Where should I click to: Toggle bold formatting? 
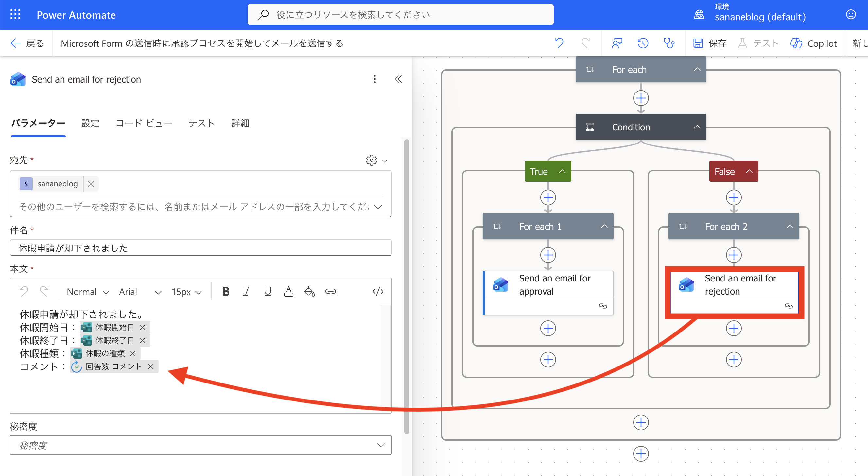point(226,291)
